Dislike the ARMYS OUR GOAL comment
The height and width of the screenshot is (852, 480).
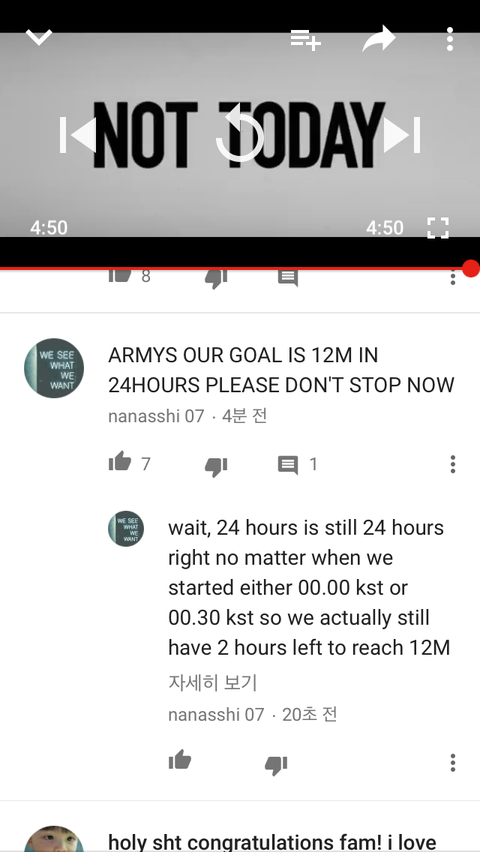[x=216, y=466]
